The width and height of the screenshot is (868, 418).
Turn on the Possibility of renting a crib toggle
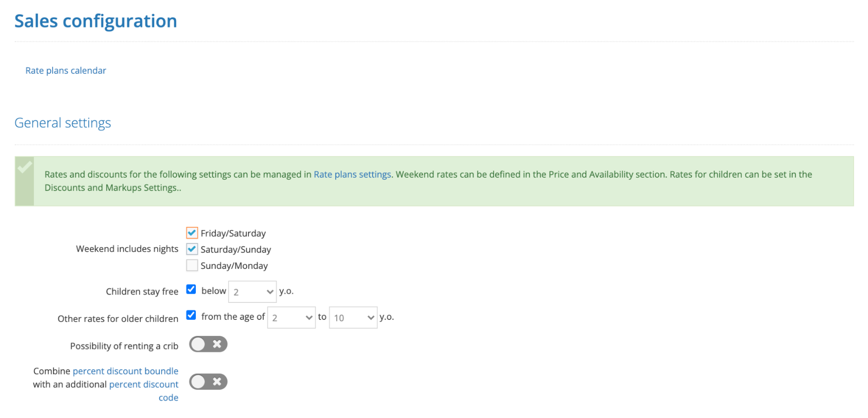(208, 345)
